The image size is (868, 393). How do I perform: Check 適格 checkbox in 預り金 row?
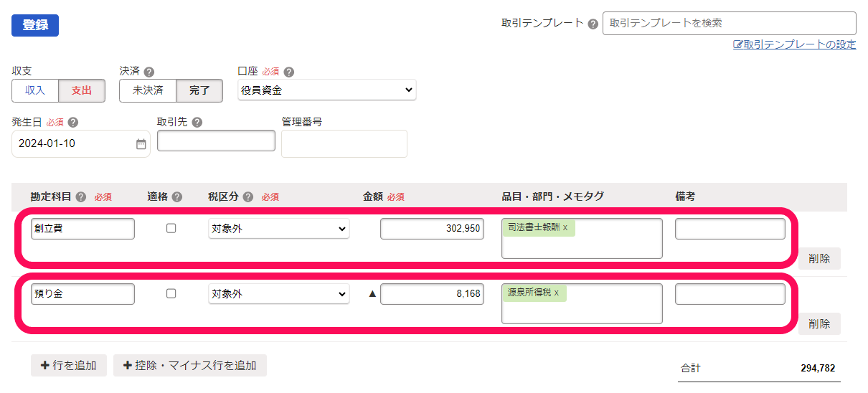(171, 293)
